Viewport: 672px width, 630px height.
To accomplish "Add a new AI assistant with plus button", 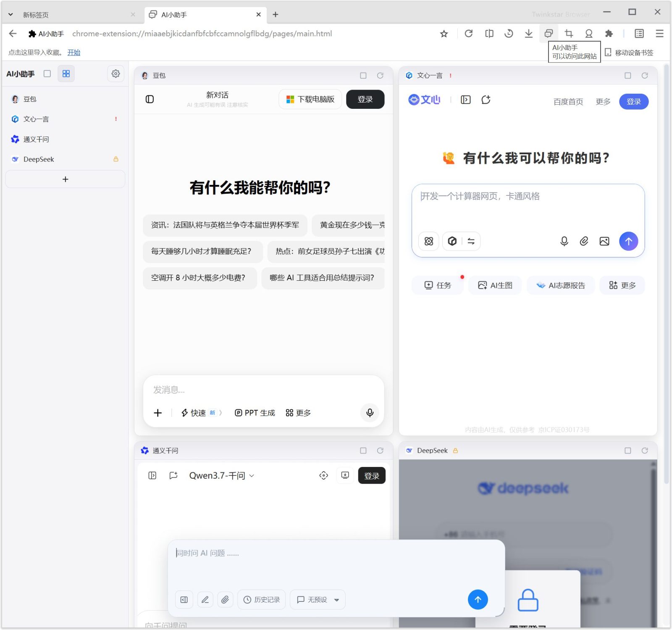I will [65, 179].
